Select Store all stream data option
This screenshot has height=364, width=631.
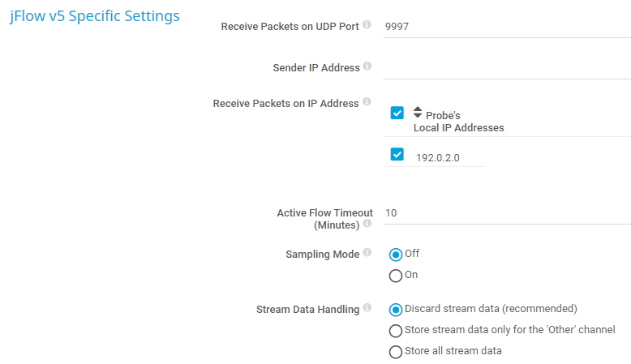coord(396,352)
